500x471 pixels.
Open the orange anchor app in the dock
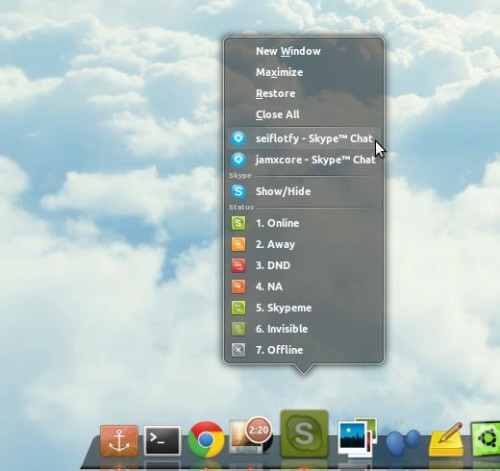pyautogui.click(x=119, y=440)
